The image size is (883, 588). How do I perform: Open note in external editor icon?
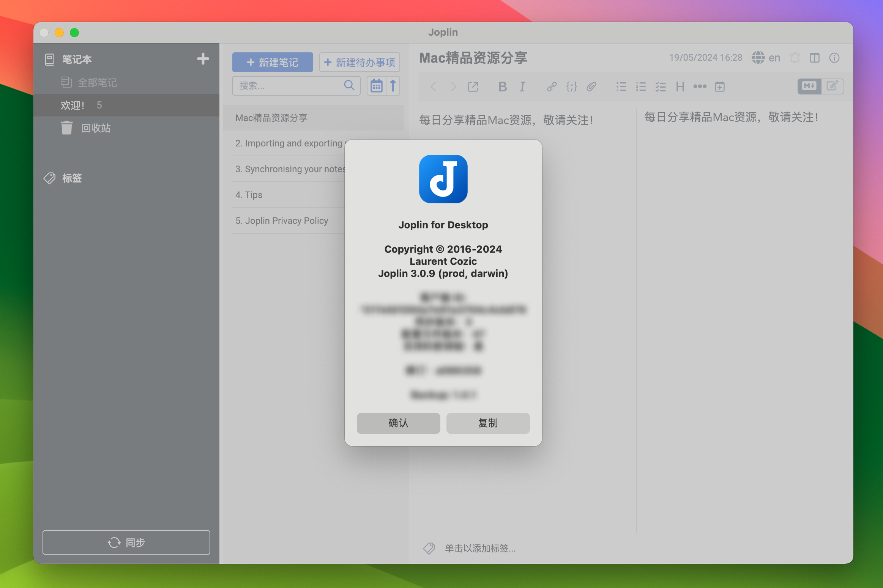pos(473,87)
